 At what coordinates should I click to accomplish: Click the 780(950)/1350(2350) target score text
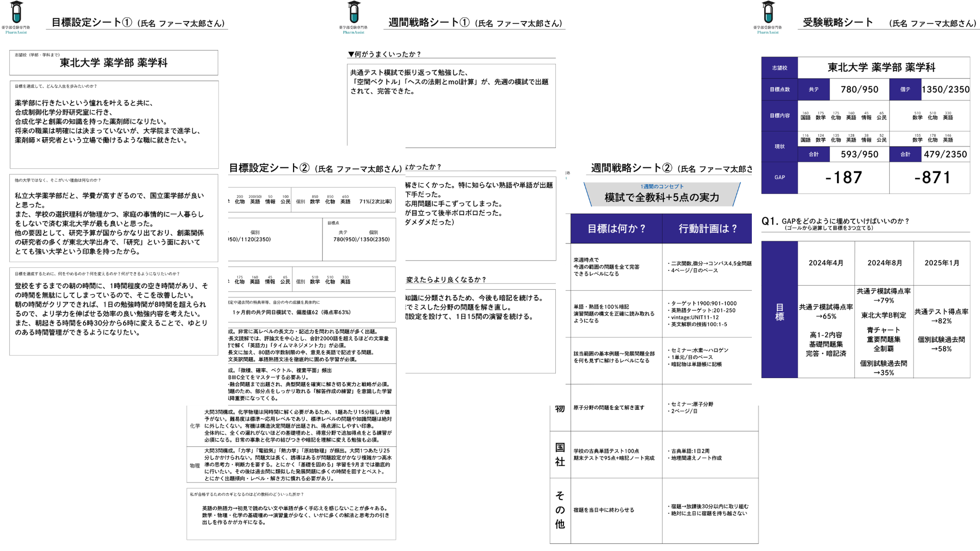361,239
